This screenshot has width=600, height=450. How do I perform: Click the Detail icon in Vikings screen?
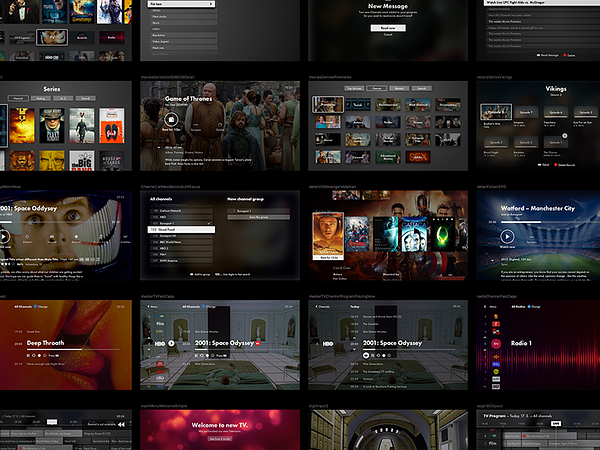coord(540,165)
